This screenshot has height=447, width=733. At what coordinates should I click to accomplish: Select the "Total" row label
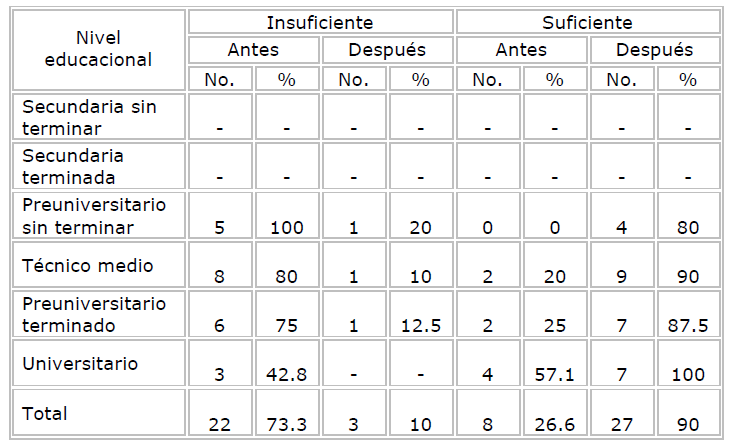point(44,411)
